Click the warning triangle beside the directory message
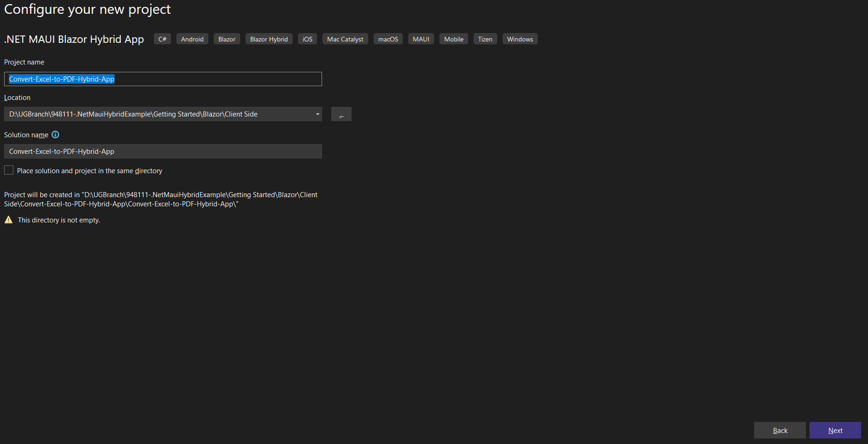Viewport: 868px width, 444px height. coord(8,220)
